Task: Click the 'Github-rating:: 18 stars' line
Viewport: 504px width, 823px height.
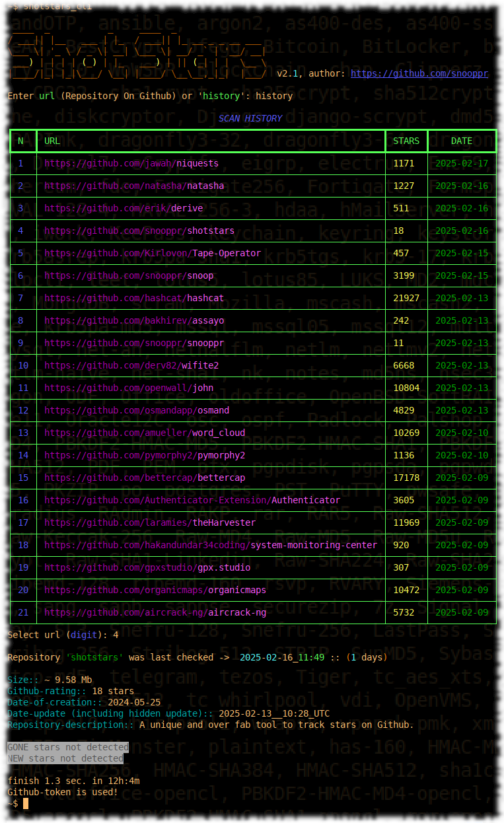Action: (x=71, y=691)
